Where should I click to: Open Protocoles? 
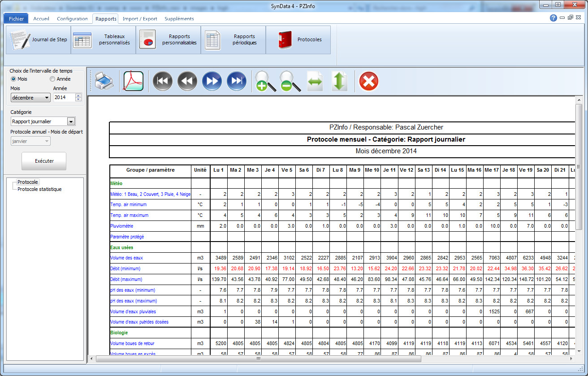pyautogui.click(x=298, y=40)
